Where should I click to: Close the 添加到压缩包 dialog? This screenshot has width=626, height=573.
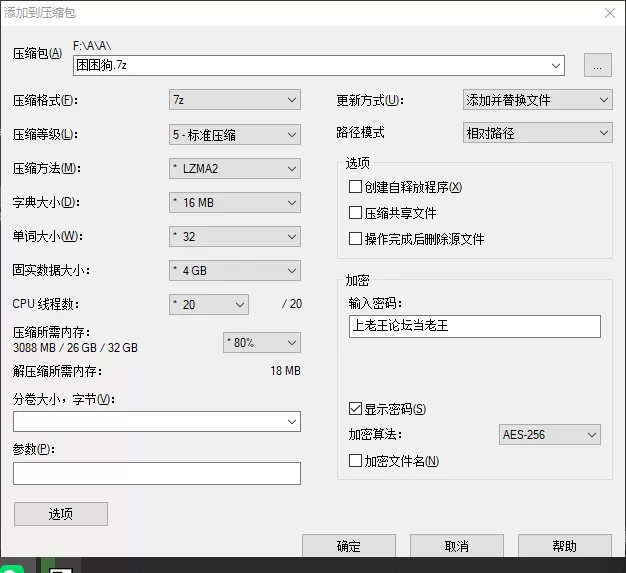[610, 13]
